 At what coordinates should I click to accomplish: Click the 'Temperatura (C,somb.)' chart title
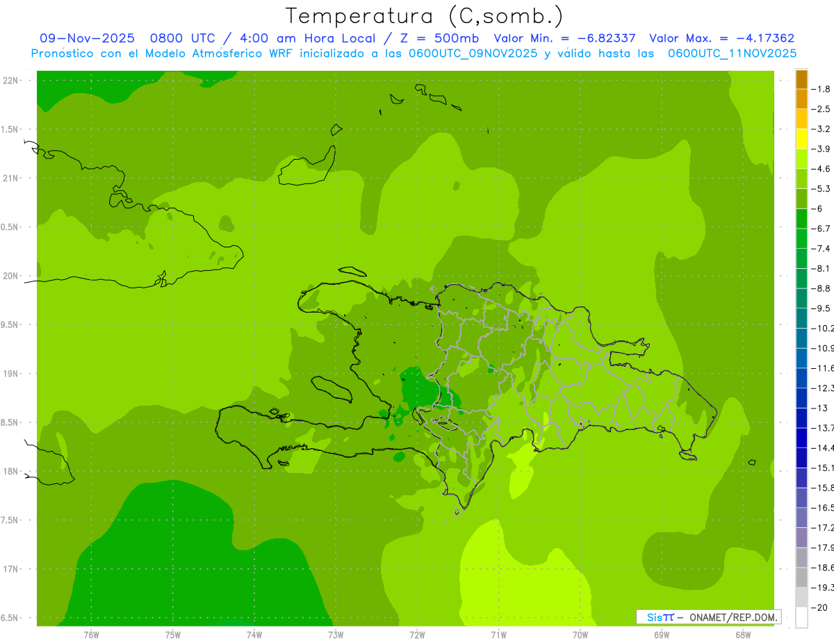pos(425,16)
